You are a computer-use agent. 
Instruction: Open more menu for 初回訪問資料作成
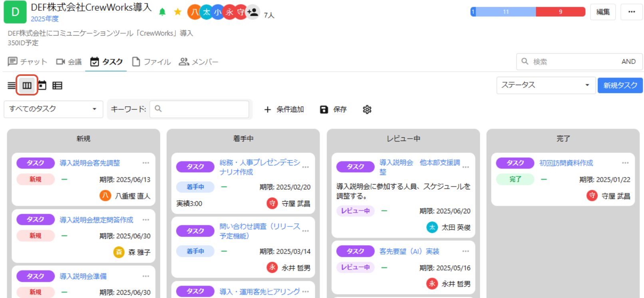pos(625,163)
